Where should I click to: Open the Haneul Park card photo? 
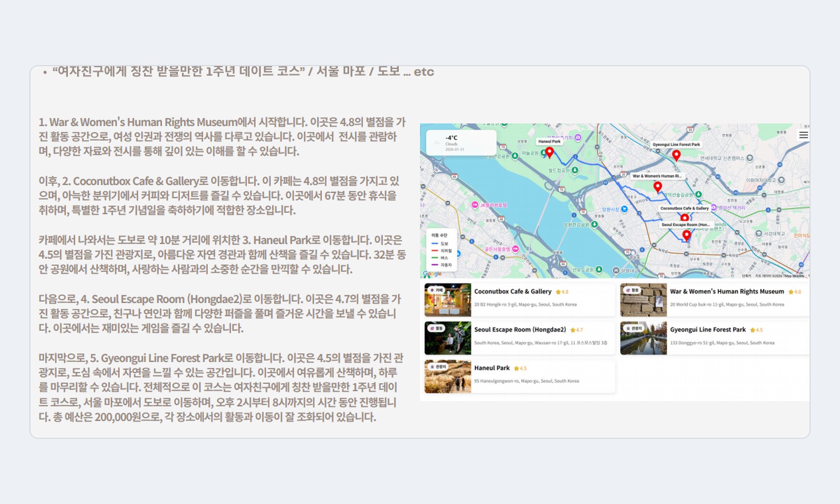pyautogui.click(x=448, y=377)
